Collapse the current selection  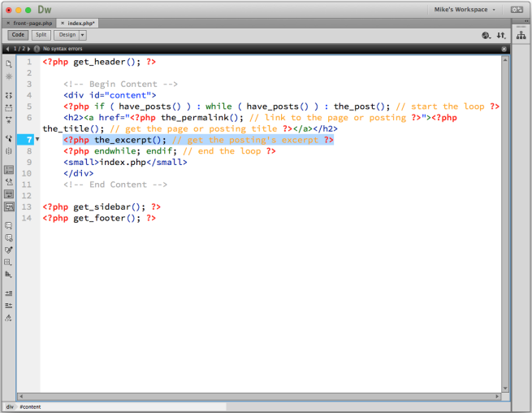[x=9, y=107]
